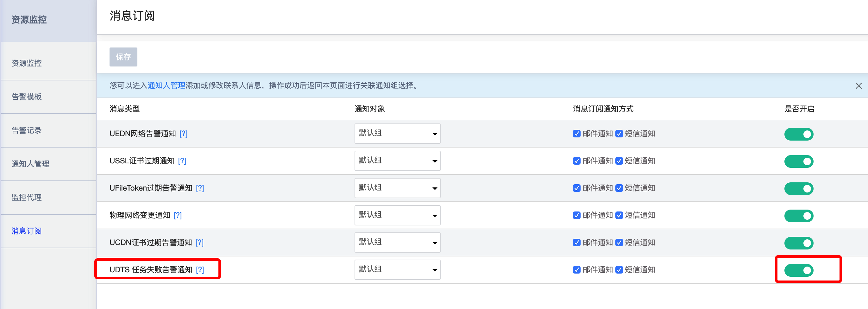Turn off the UEDN网络告警通知 toggle
This screenshot has height=309, width=868.
(x=798, y=134)
